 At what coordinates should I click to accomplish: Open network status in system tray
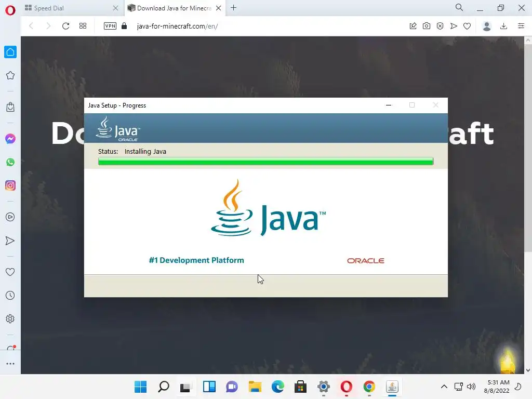(459, 387)
